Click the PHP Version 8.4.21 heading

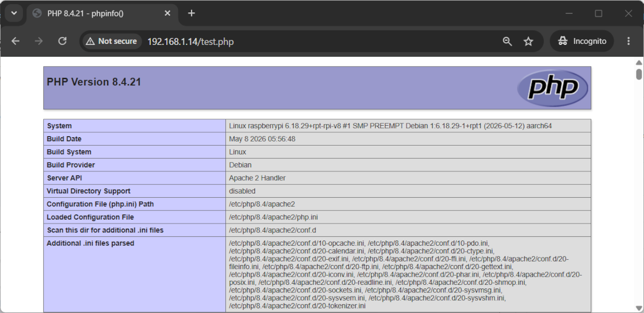[x=94, y=82]
